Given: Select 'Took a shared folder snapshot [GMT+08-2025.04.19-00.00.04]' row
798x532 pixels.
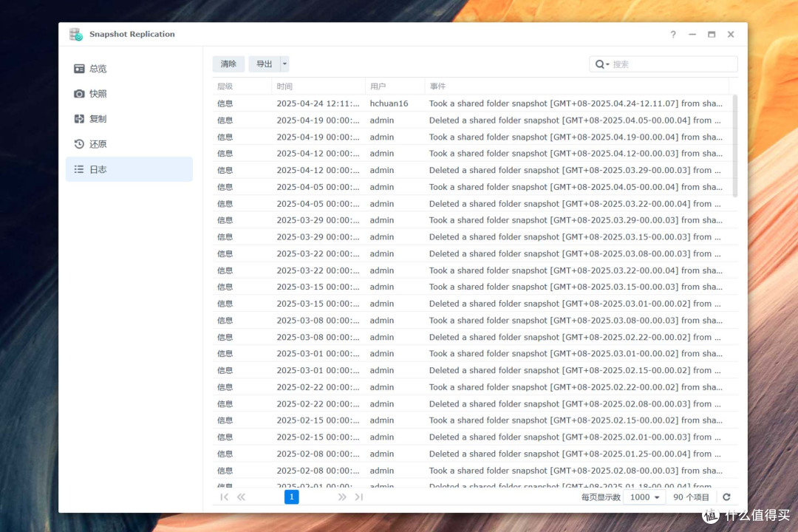Looking at the screenshot, I should 475,137.
